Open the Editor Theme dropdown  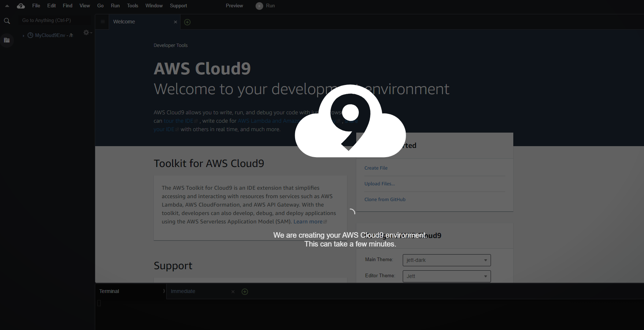coord(447,276)
